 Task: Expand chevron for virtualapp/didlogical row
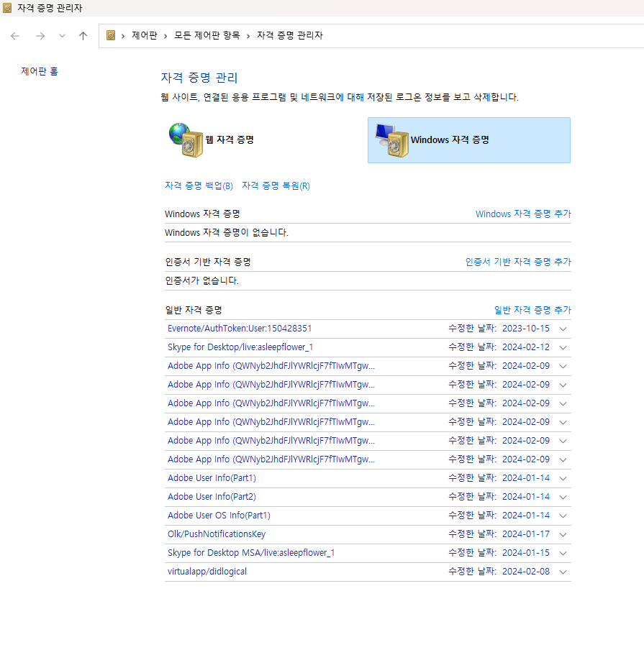[563, 572]
